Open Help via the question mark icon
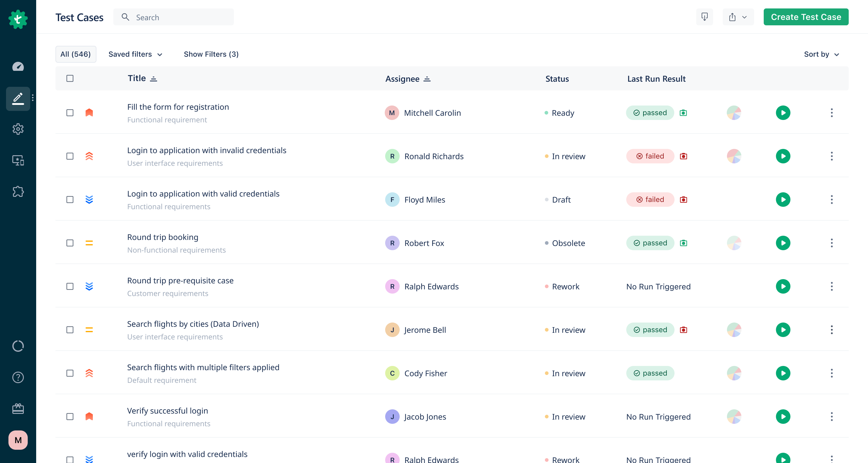 (18, 377)
